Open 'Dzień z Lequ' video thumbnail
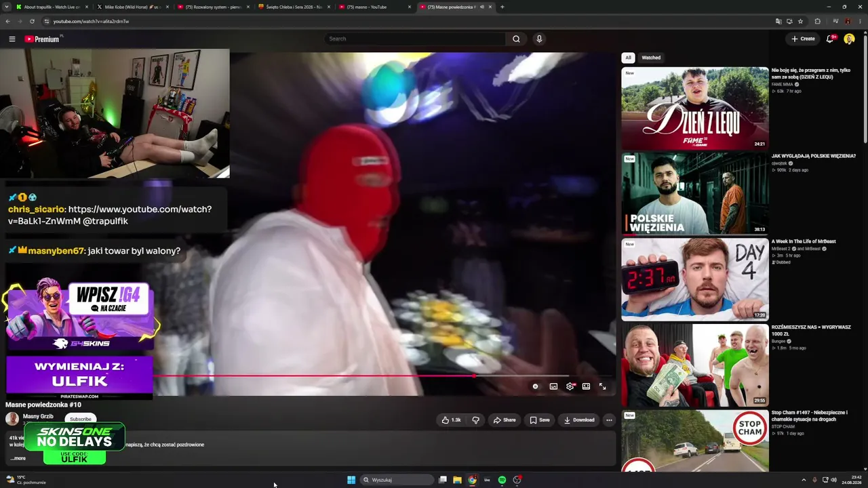This screenshot has width=868, height=488. click(x=695, y=108)
